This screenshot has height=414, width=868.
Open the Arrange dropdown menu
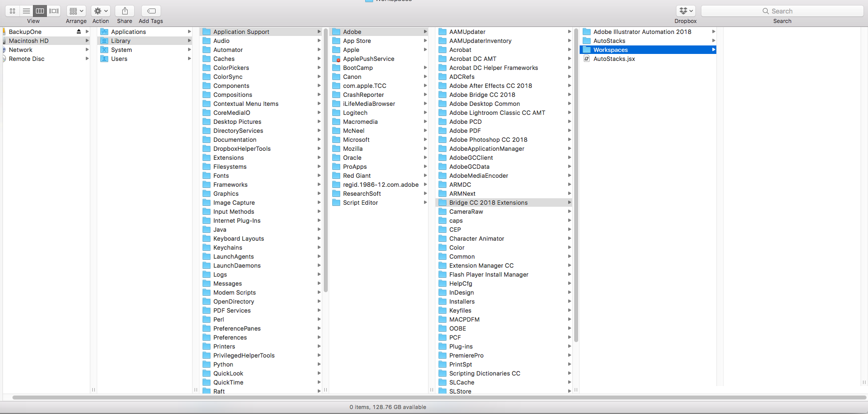click(76, 11)
